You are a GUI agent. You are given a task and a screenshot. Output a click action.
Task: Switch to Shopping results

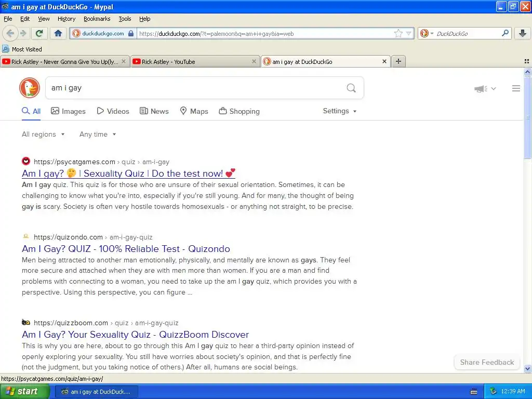239,111
